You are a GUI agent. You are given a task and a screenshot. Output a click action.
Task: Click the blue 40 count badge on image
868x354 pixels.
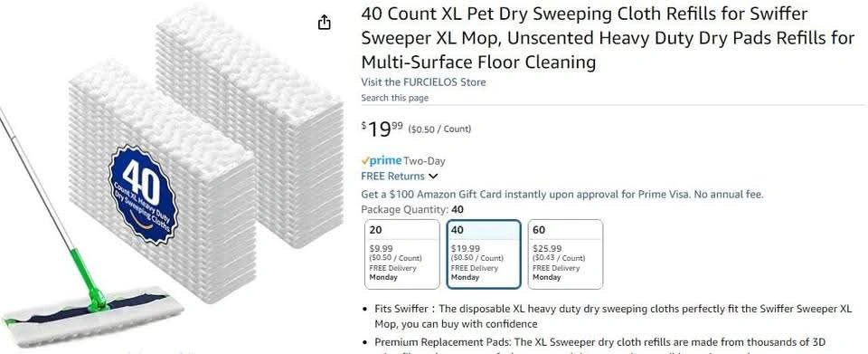(142, 195)
